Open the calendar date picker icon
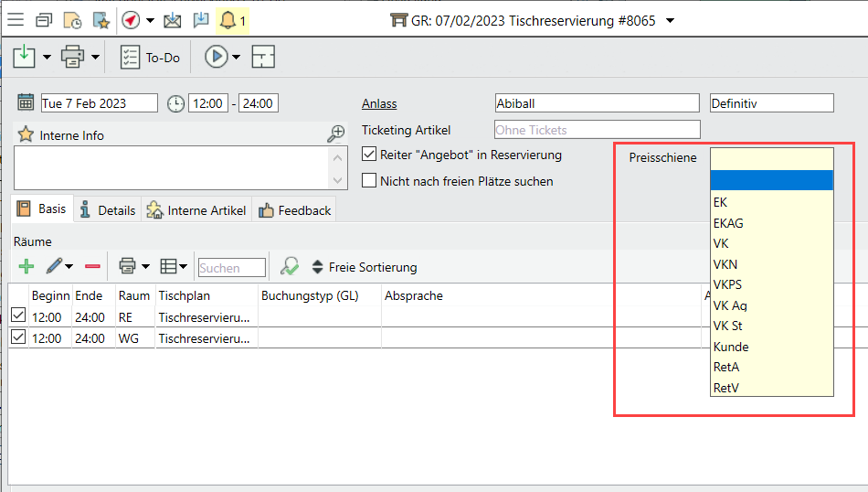 point(26,103)
